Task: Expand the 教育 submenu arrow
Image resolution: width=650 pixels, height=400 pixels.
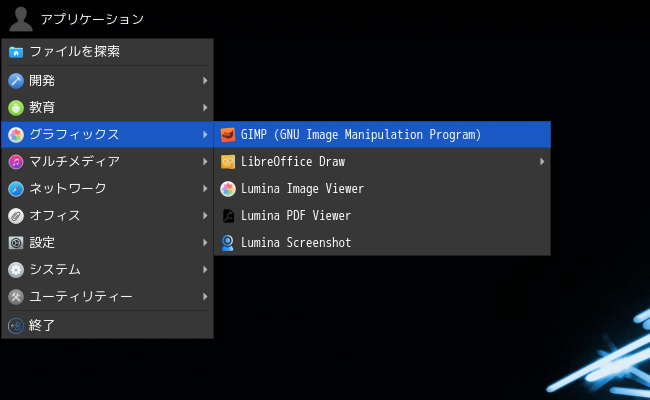Action: coord(205,108)
